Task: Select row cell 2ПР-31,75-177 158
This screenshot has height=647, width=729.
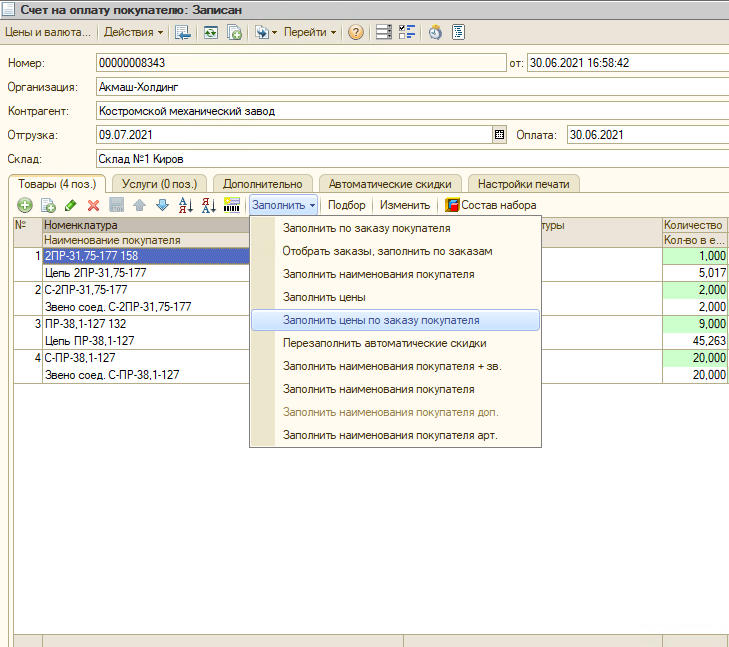Action: (146, 256)
